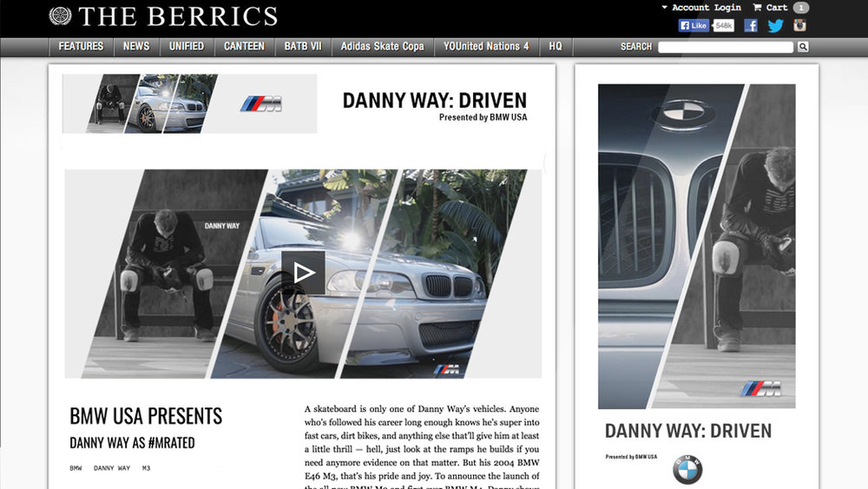
Task: Select YOUnited Nations 4 menu item
Action: coord(486,47)
